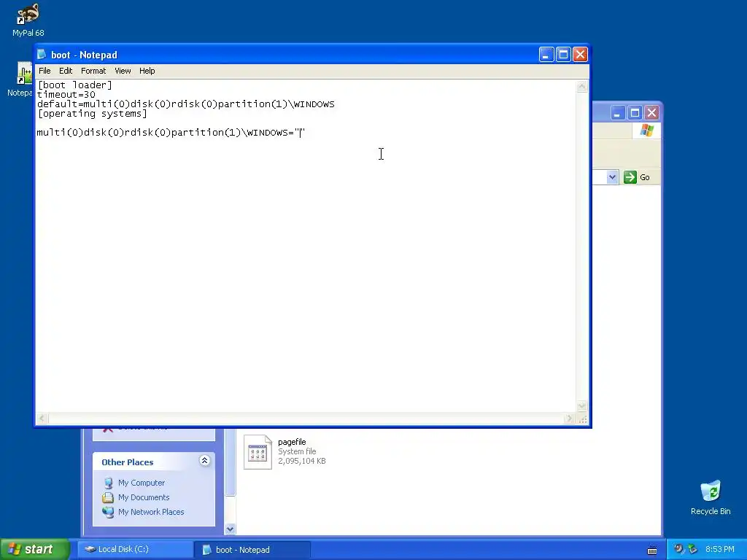Click the Start button

pyautogui.click(x=34, y=550)
